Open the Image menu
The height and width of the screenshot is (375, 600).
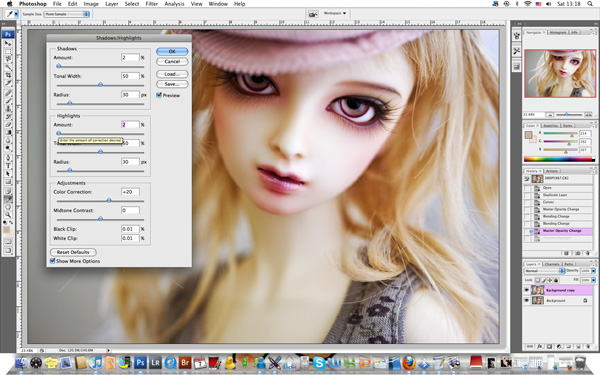91,4
